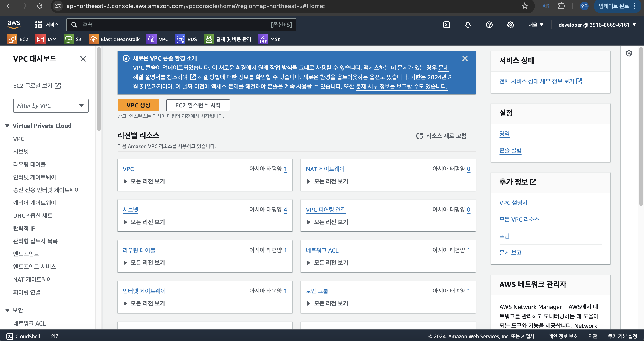
Task: Open the help question mark icon
Action: [x=489, y=25]
